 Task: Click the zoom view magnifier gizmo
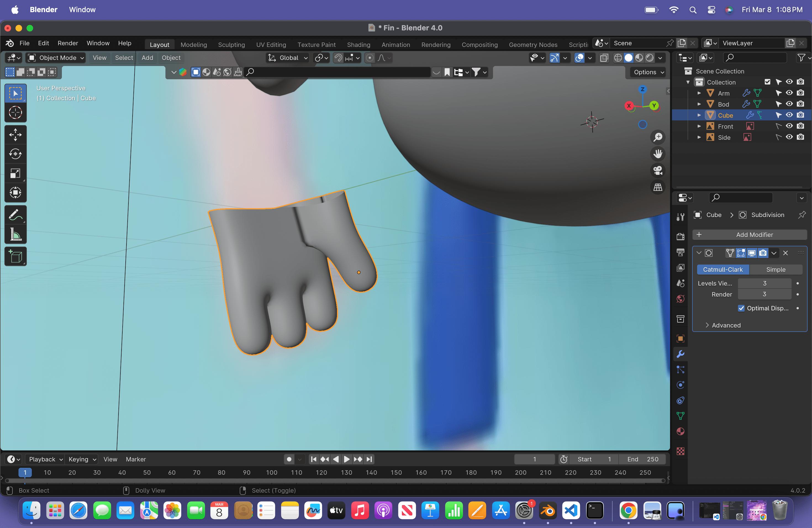click(658, 137)
